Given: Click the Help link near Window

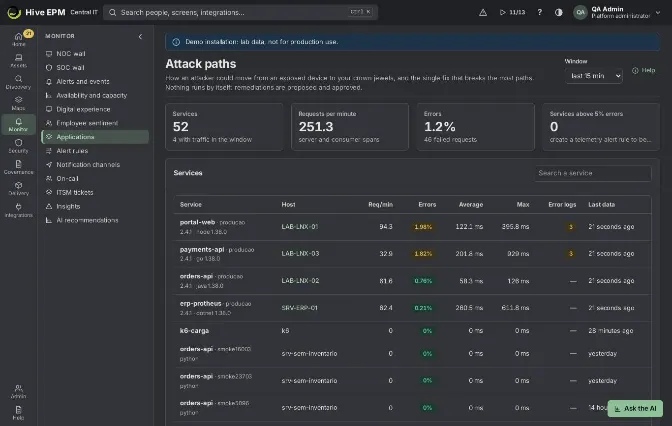Looking at the screenshot, I should point(644,70).
